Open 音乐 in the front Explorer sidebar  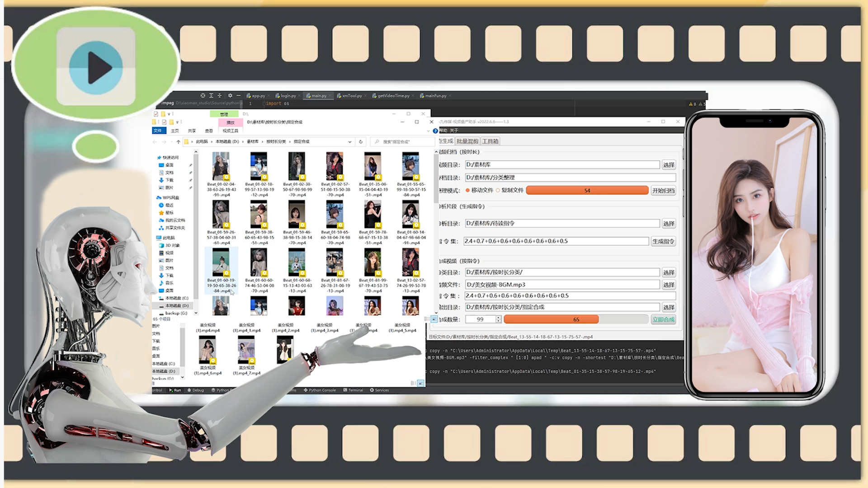166,283
